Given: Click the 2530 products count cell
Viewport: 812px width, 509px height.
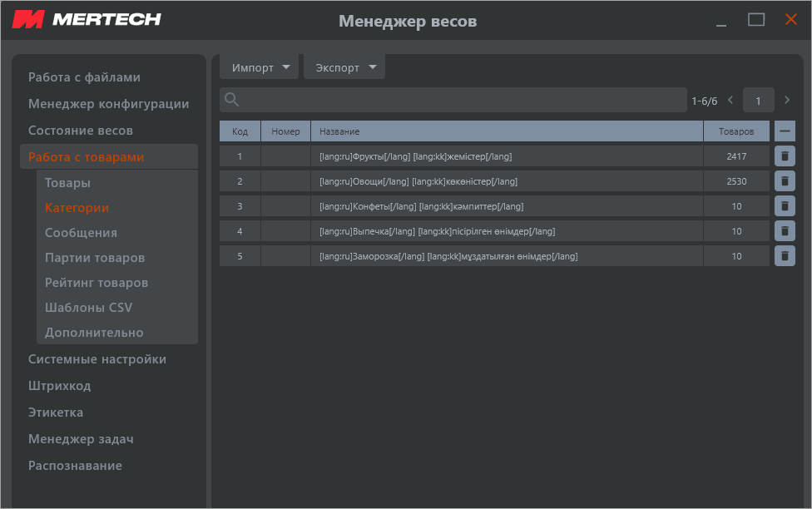Looking at the screenshot, I should 736,180.
